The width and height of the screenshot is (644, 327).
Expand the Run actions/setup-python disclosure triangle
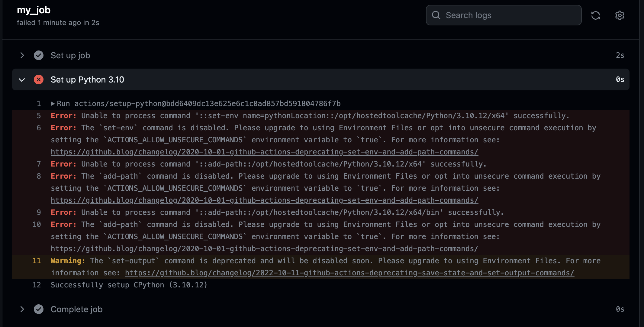click(x=53, y=104)
